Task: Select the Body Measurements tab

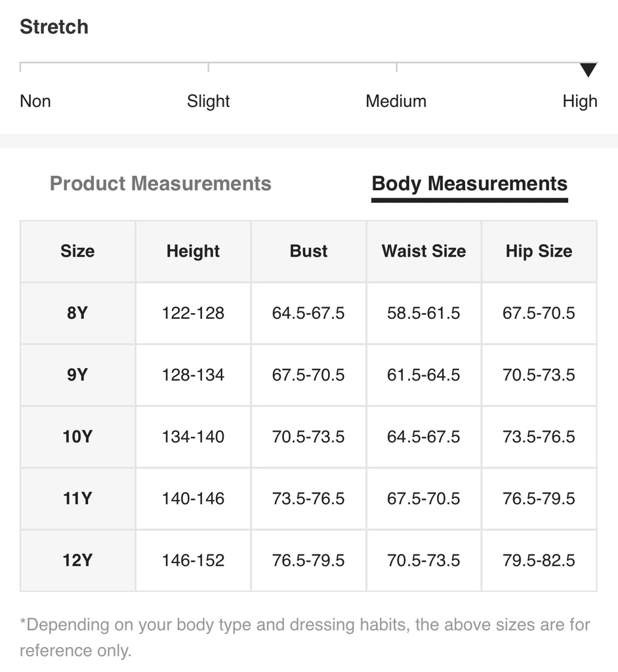Action: (469, 183)
